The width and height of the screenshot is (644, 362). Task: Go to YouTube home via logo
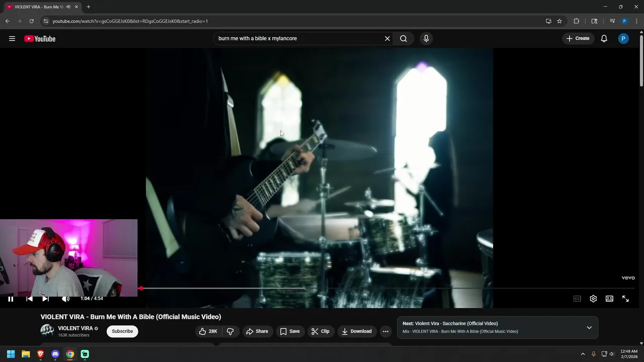40,39
